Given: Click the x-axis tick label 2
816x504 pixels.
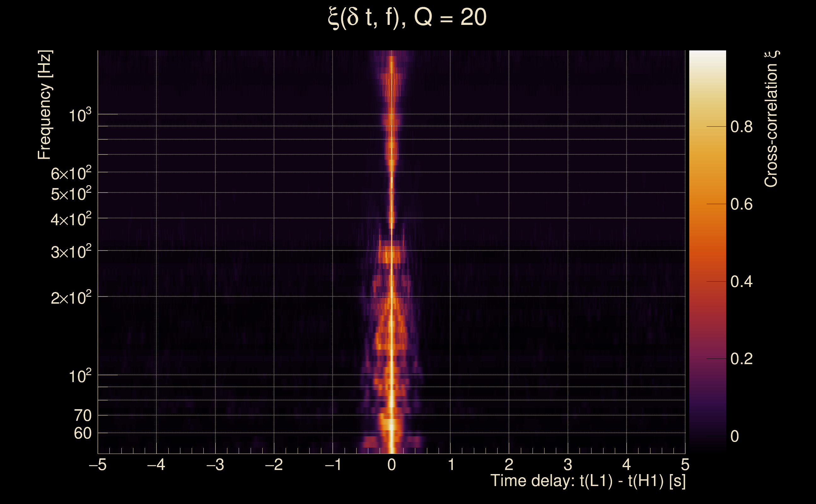Looking at the screenshot, I should [x=509, y=465].
